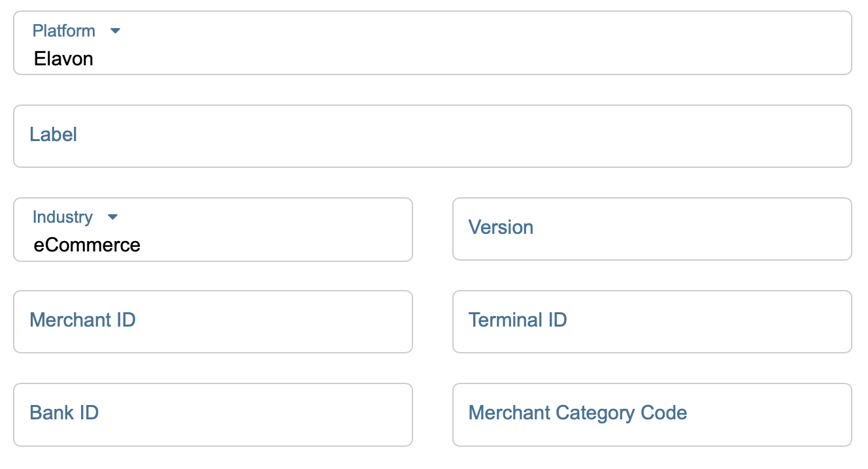Click the Platform dropdown arrow icon

click(x=116, y=31)
